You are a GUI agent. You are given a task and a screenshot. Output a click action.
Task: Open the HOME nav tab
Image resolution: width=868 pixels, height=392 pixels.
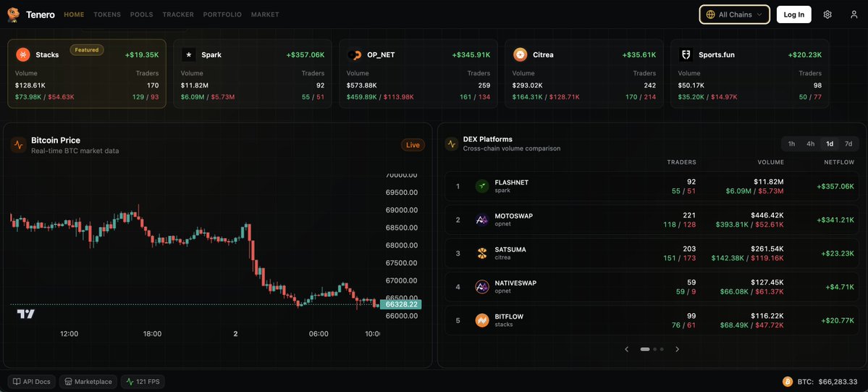(x=74, y=14)
